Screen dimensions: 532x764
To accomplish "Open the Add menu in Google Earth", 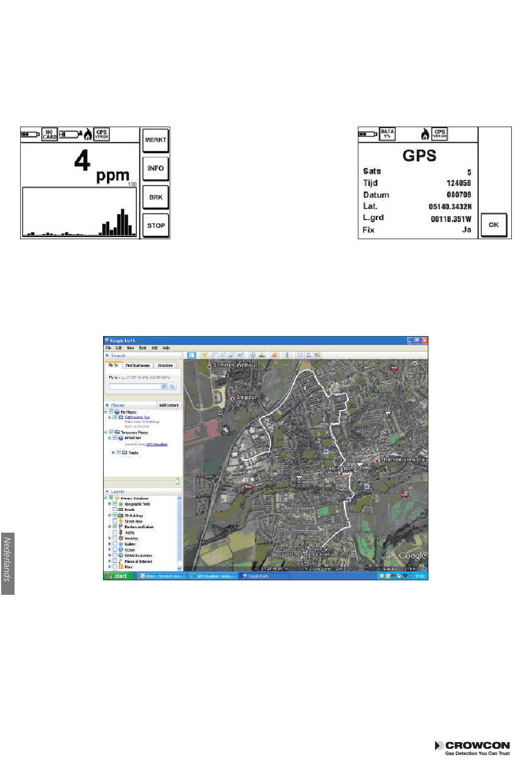I will click(x=155, y=348).
